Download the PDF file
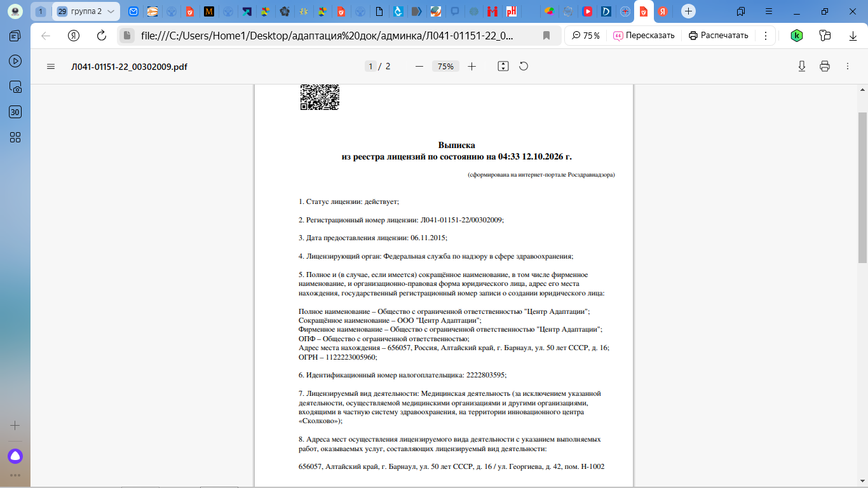Viewport: 868px width, 488px height. 802,66
